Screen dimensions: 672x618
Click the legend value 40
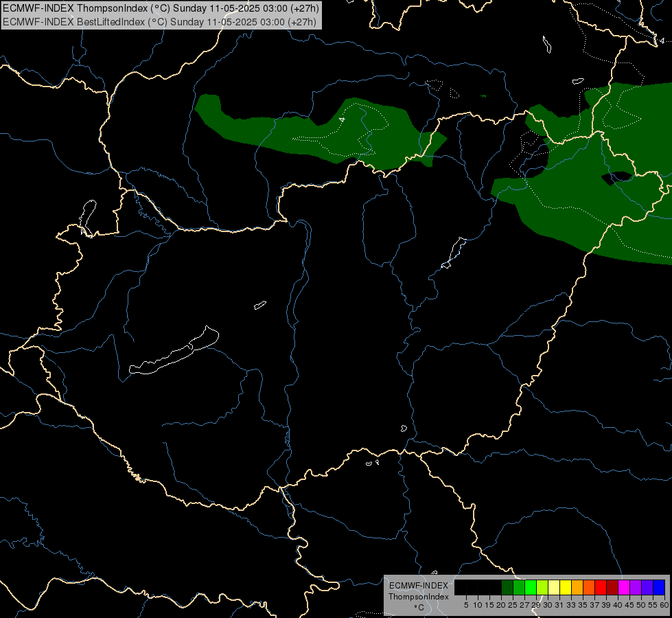click(x=618, y=605)
